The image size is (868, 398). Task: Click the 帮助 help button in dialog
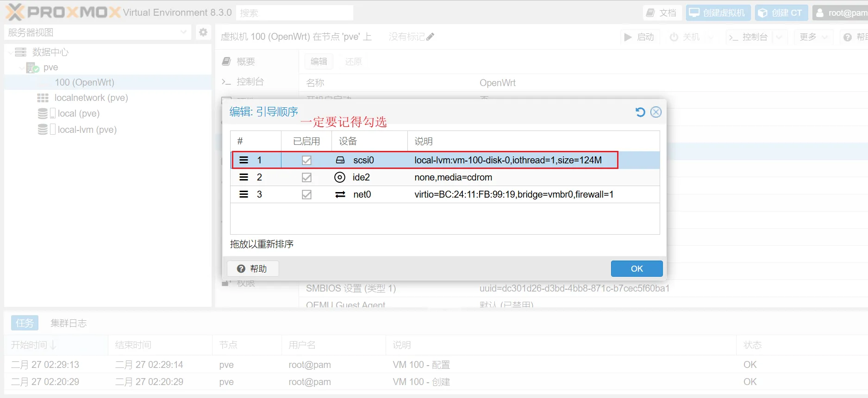[x=253, y=268]
